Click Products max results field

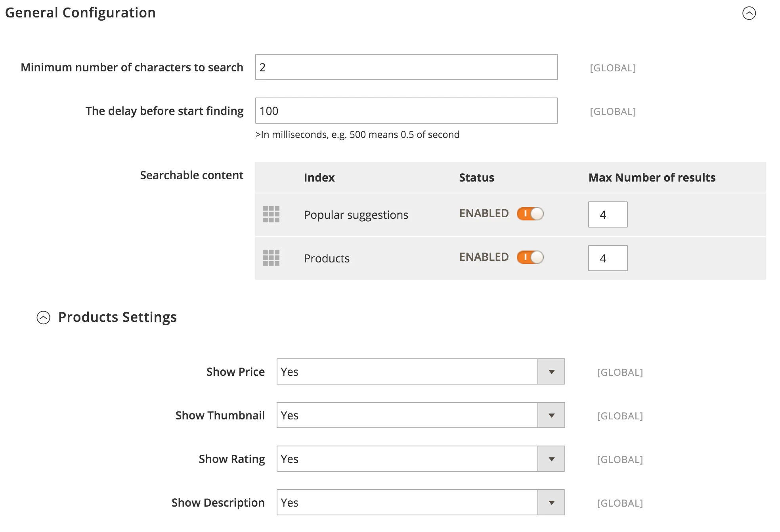(x=608, y=258)
